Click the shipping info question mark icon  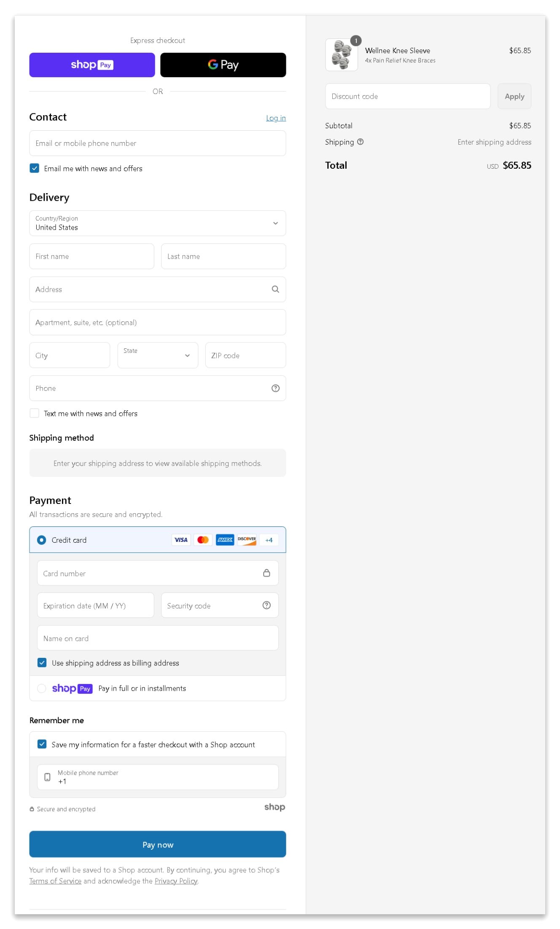(x=360, y=142)
